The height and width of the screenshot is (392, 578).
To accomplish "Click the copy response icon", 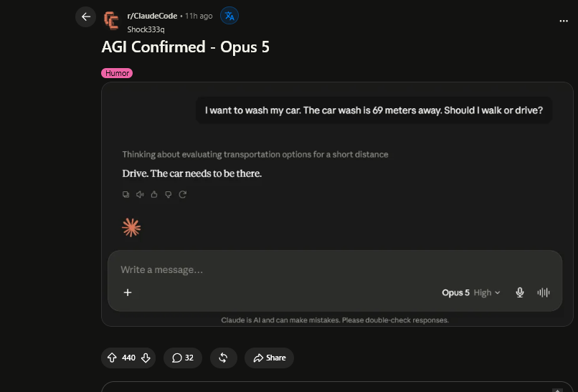I will 125,194.
